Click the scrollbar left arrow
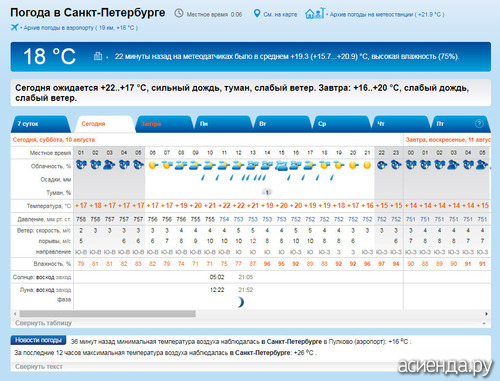Viewport: 500px width, 381px height. 15,314
